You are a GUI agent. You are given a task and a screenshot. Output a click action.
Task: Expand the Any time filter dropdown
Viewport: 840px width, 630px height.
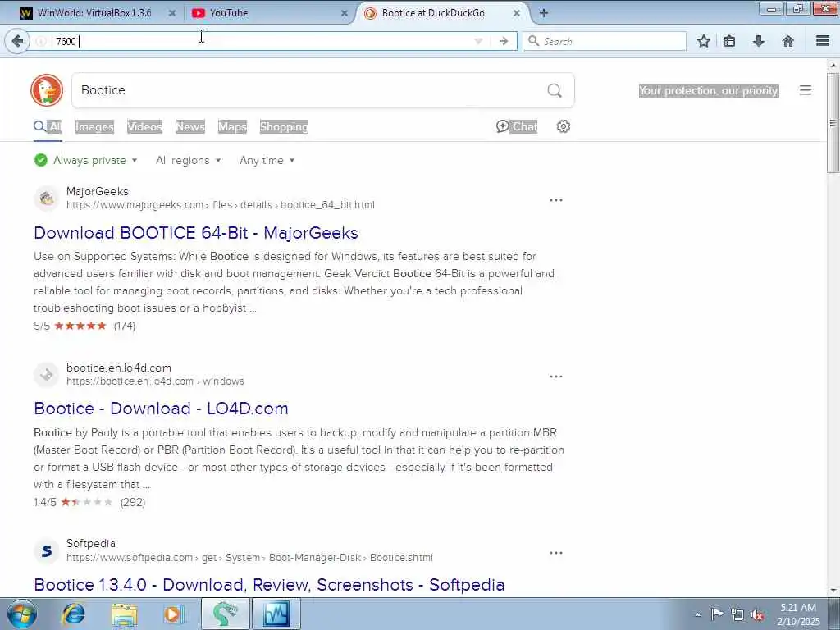[267, 160]
